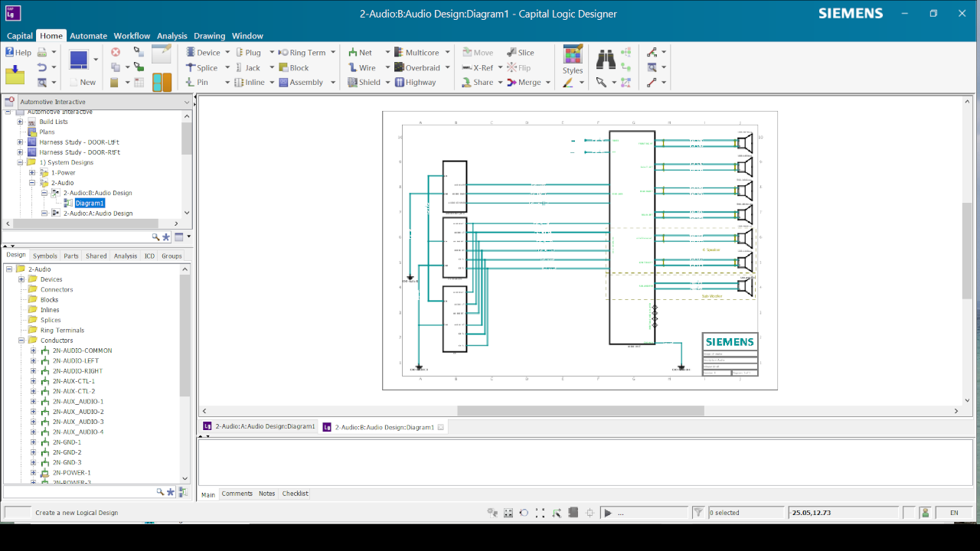Click the binoculars Find icon
The height and width of the screenshot is (551, 980).
[x=606, y=59]
